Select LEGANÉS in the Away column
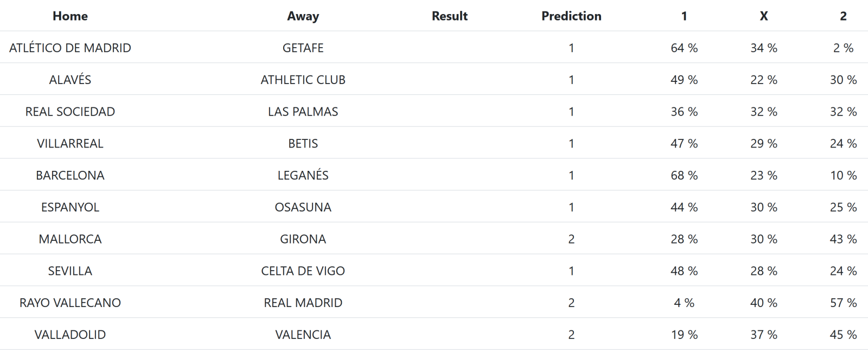This screenshot has width=868, height=352. pyautogui.click(x=303, y=175)
